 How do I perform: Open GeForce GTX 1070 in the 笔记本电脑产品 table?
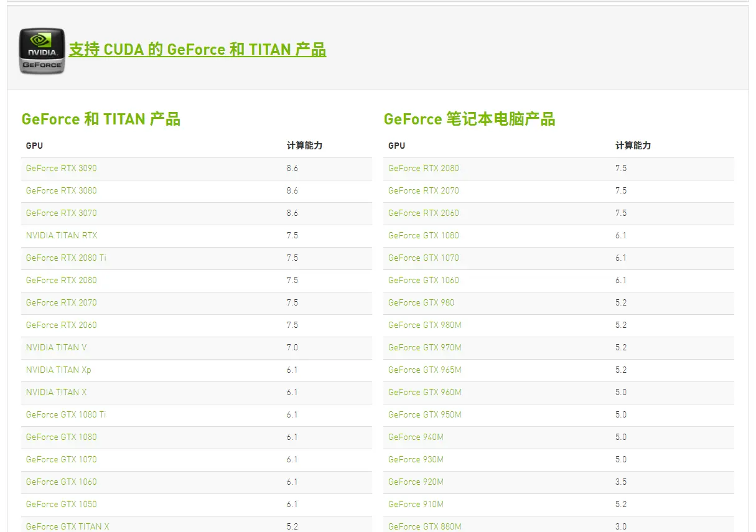click(x=424, y=258)
